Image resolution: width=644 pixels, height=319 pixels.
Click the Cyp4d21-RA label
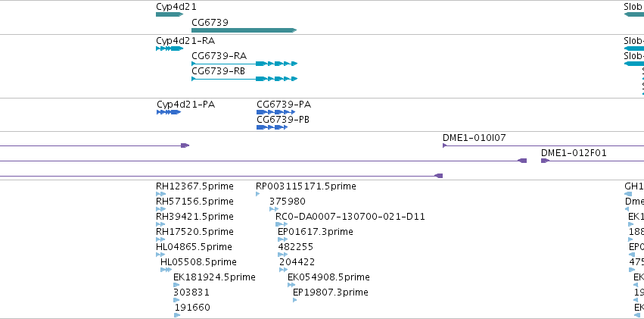185,41
